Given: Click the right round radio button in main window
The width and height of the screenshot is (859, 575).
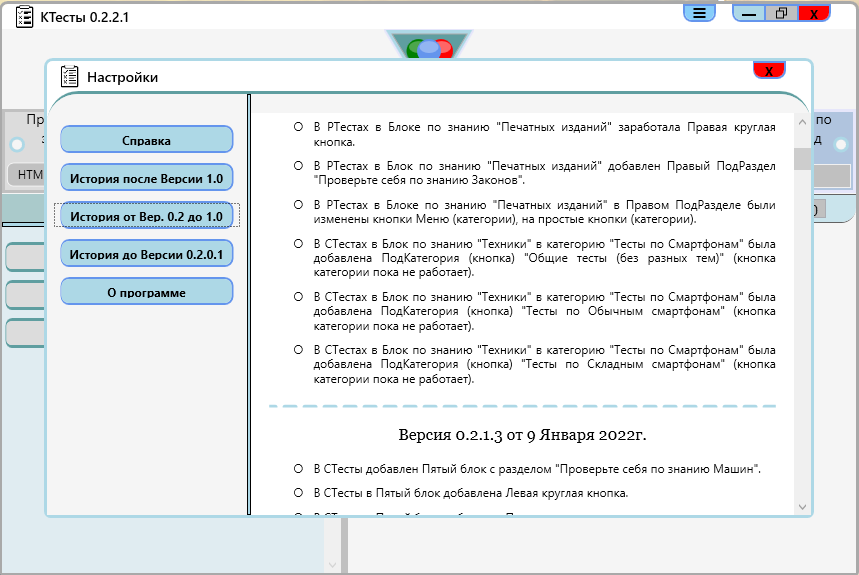Looking at the screenshot, I should click(x=841, y=145).
